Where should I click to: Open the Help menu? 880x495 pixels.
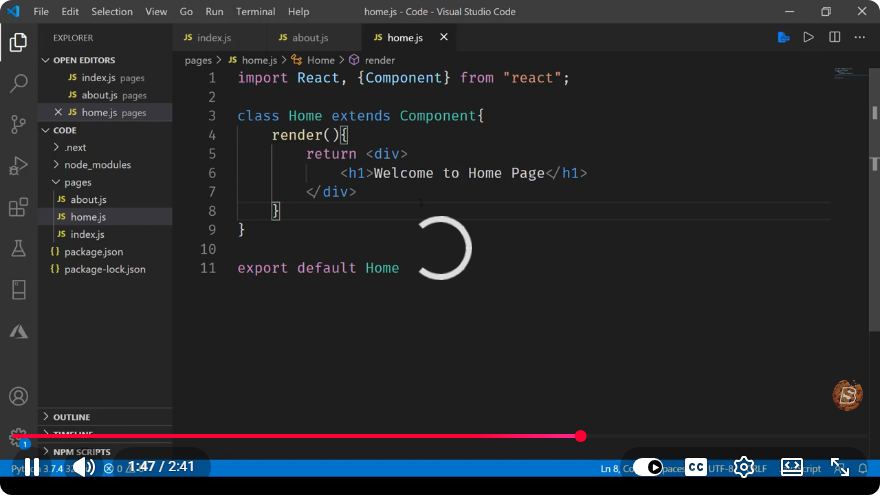pos(299,11)
